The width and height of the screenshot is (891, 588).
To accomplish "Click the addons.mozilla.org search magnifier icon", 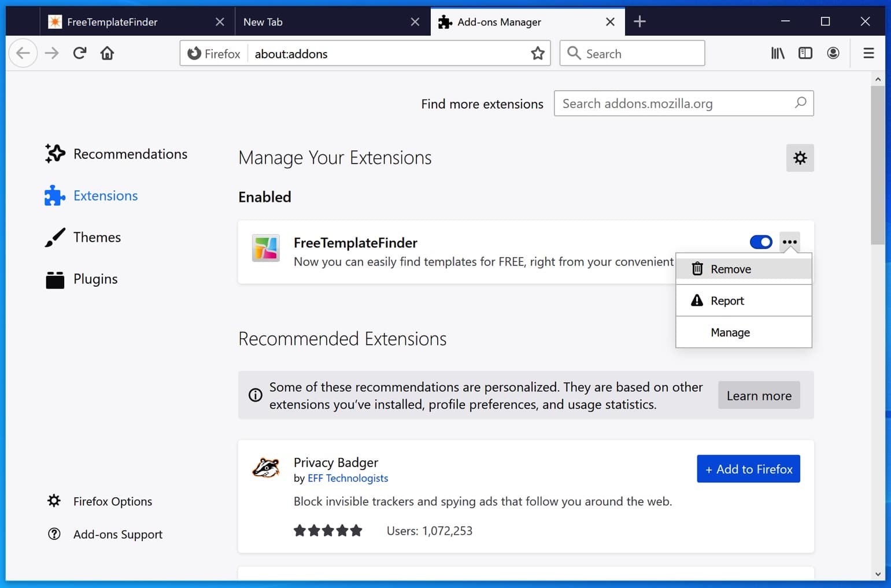I will tap(800, 103).
